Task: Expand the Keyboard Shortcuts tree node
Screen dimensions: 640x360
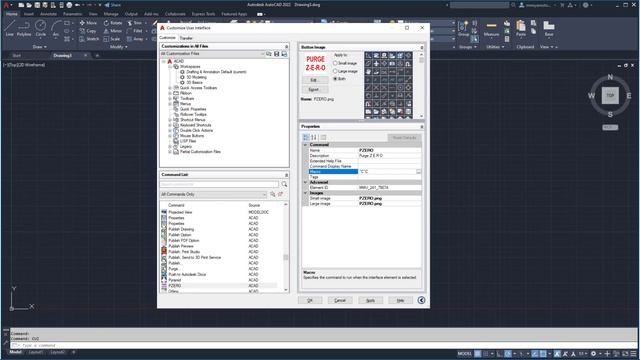Action: tap(170, 125)
